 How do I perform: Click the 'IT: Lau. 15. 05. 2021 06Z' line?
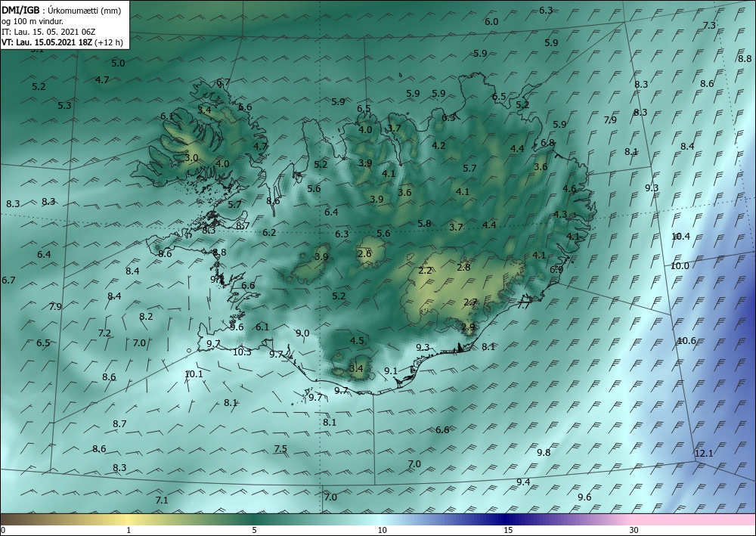[x=48, y=31]
